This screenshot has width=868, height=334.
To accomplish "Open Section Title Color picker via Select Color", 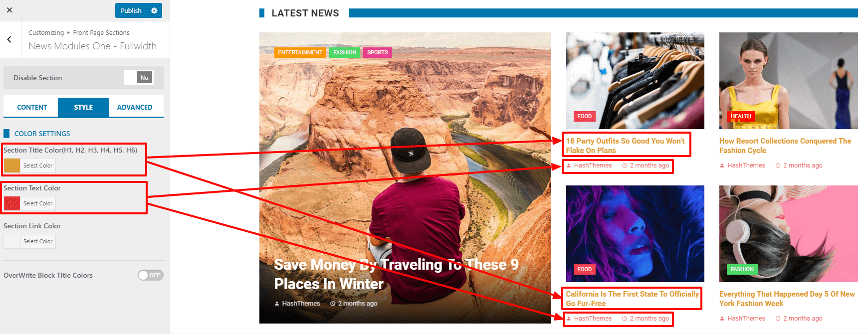I will coord(38,166).
